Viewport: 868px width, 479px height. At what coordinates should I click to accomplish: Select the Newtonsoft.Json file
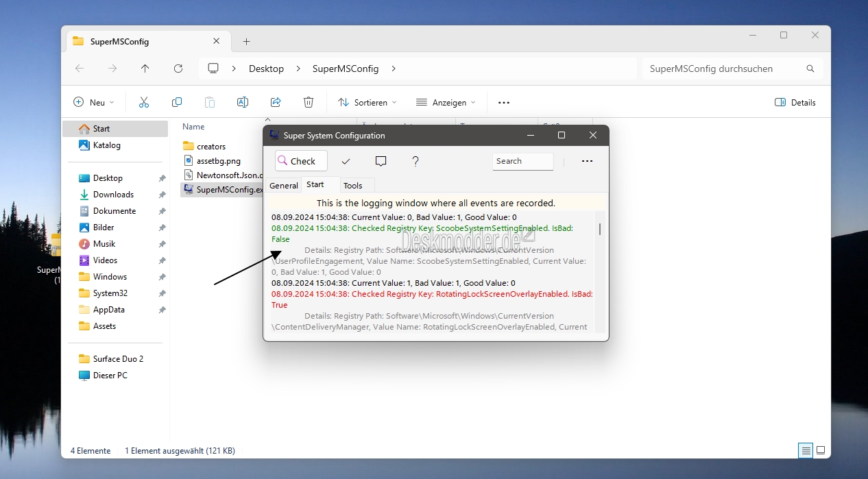(x=221, y=175)
